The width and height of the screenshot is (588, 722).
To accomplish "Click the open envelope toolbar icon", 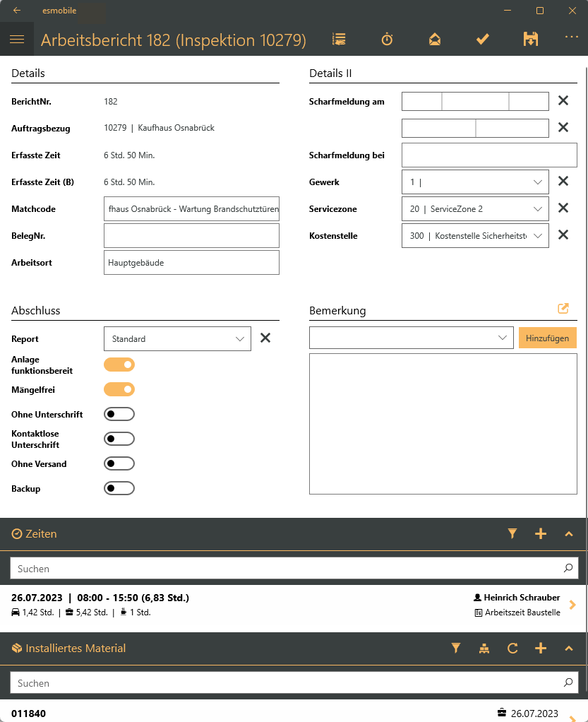I will (x=435, y=39).
